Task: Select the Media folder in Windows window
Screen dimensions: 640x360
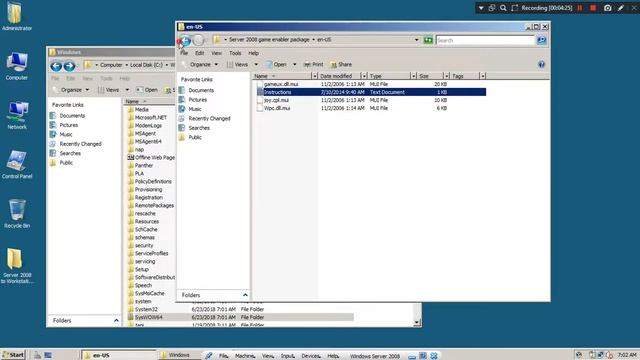Action: [141, 109]
